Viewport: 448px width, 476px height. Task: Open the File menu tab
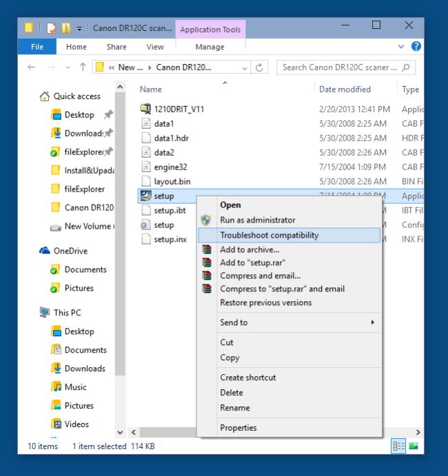click(x=37, y=47)
